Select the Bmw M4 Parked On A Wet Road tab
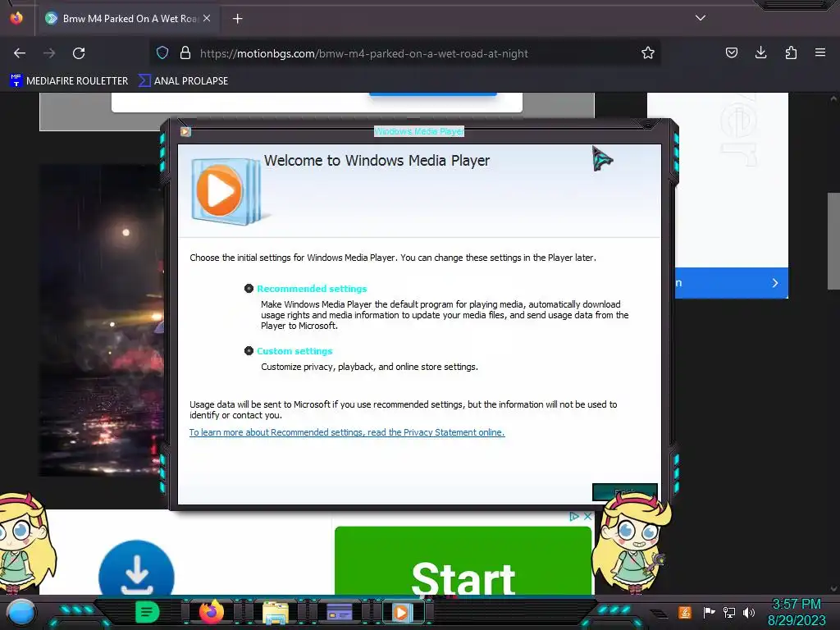The width and height of the screenshot is (840, 630). coord(127,18)
